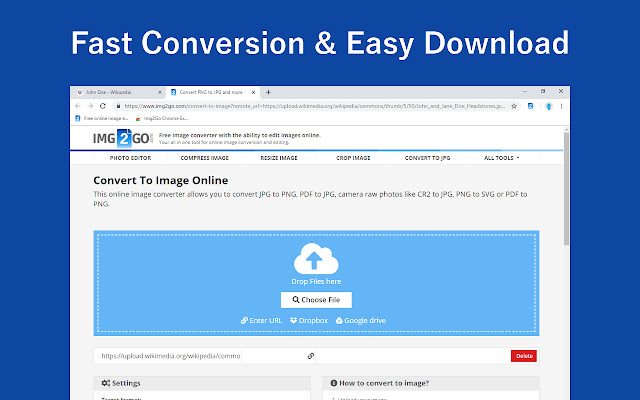Open a new browser tab with plus icon
This screenshot has height=400, width=640.
click(x=268, y=92)
